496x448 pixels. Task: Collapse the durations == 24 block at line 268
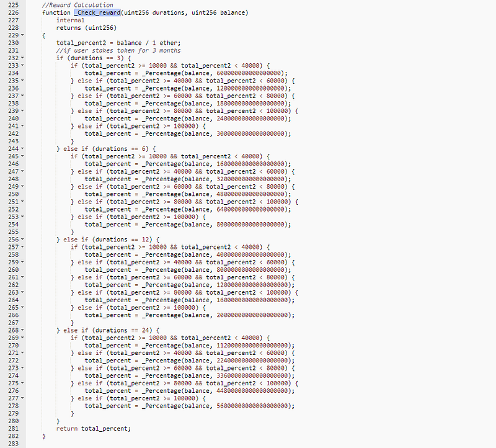click(23, 330)
